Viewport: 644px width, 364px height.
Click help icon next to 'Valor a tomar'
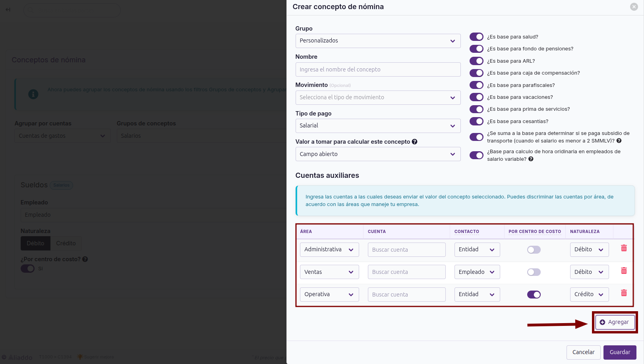tap(414, 142)
